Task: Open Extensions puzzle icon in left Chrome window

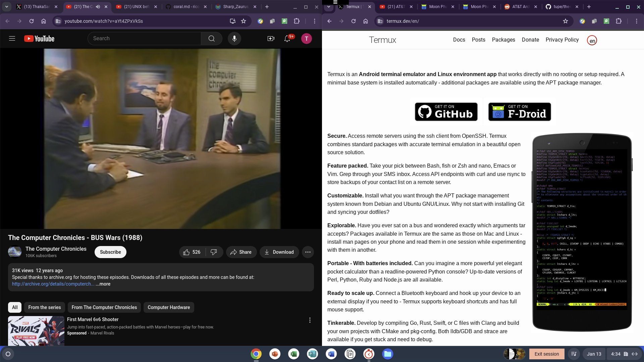Action: (297, 21)
